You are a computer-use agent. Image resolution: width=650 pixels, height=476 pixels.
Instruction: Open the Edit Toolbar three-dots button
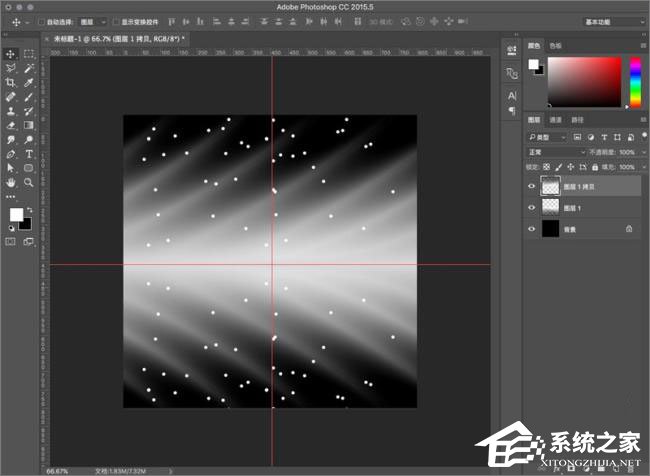pos(10,197)
